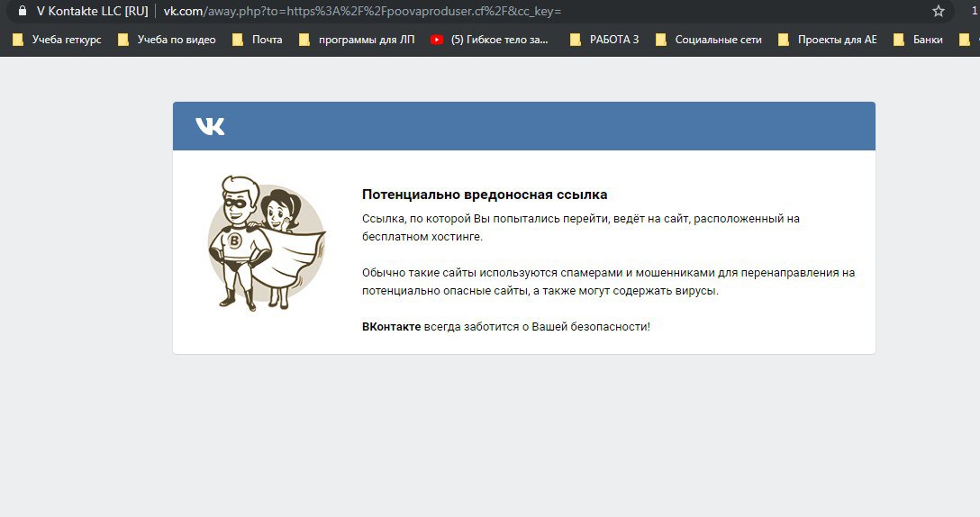The height and width of the screenshot is (517, 980).
Task: Bookmark this page with the star icon
Action: [x=939, y=11]
